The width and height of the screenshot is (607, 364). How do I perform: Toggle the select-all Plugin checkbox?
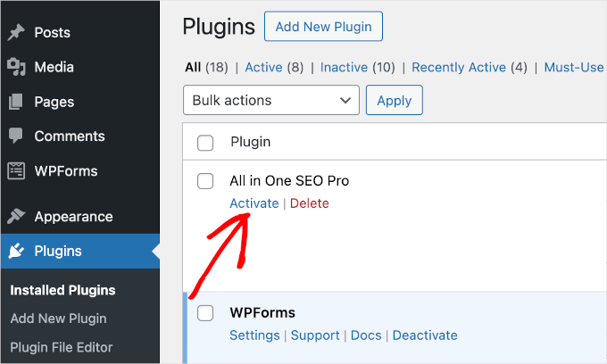[205, 143]
